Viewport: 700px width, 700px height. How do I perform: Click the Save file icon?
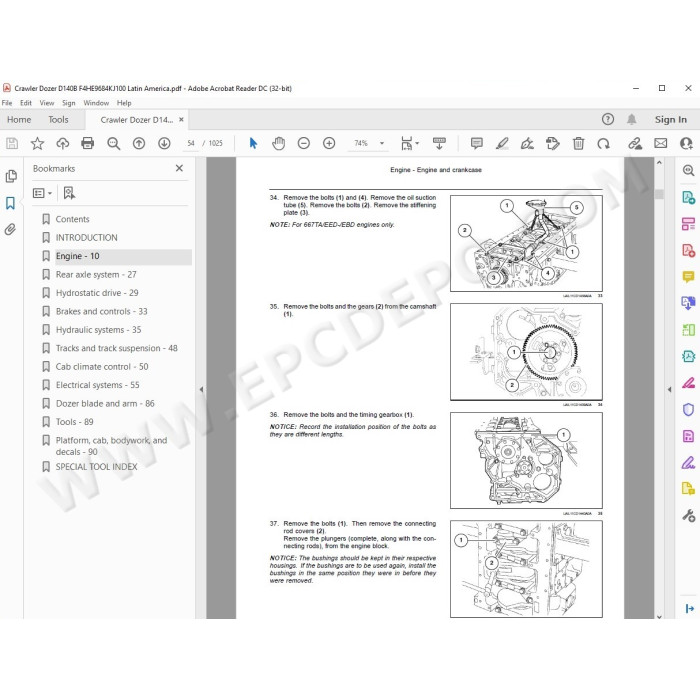(x=12, y=143)
